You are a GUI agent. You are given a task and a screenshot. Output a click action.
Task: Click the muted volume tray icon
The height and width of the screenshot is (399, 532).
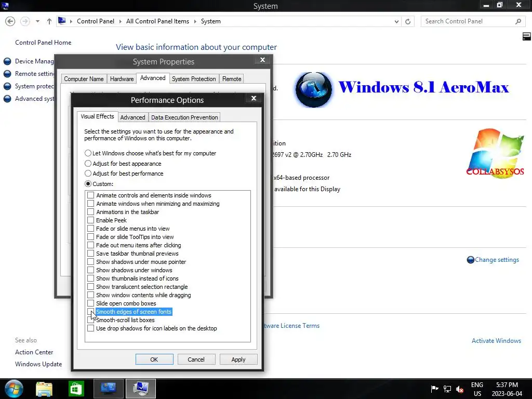(x=460, y=389)
